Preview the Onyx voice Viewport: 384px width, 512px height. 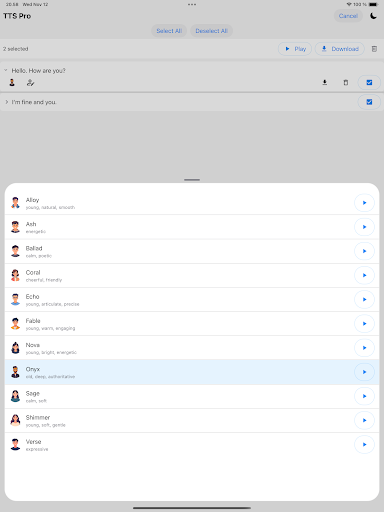(x=364, y=372)
